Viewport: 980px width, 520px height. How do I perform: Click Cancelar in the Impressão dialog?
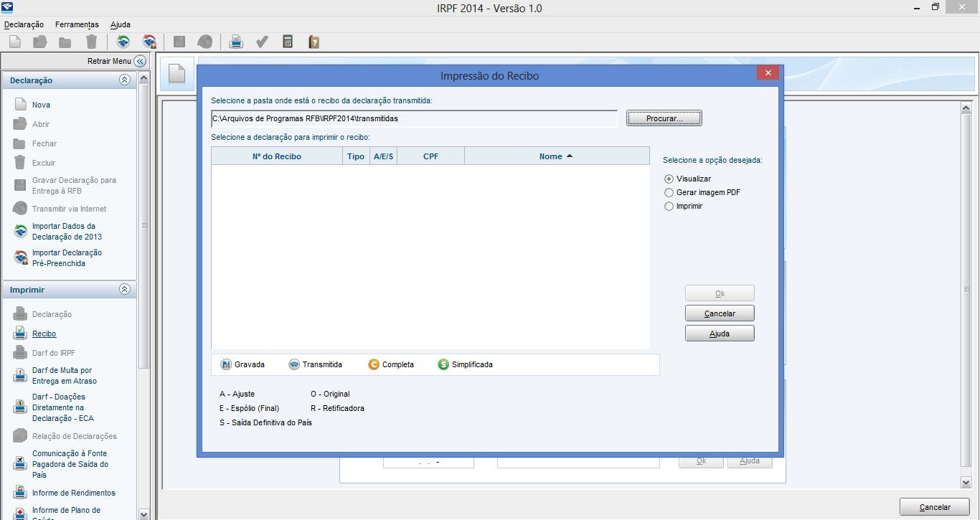tap(720, 313)
